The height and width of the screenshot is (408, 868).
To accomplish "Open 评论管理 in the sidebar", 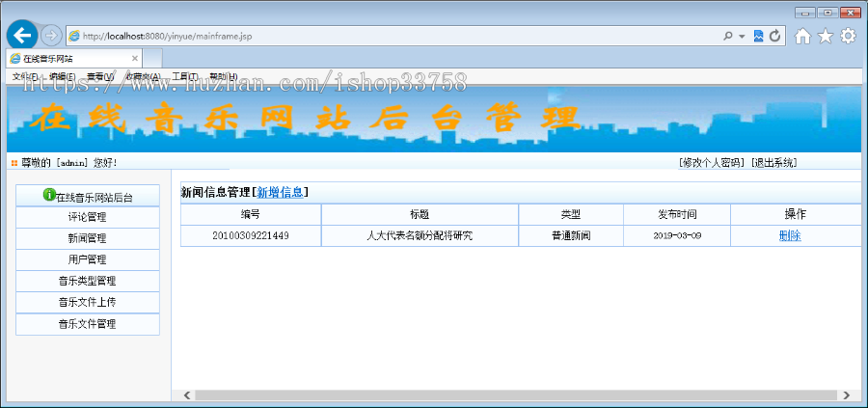I will tap(88, 217).
